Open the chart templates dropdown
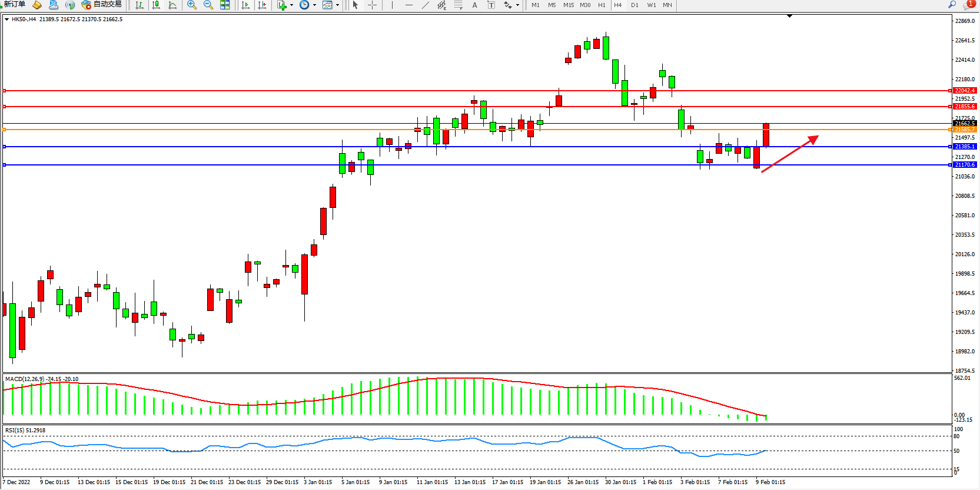This screenshot has height=490, width=980. pos(330,5)
